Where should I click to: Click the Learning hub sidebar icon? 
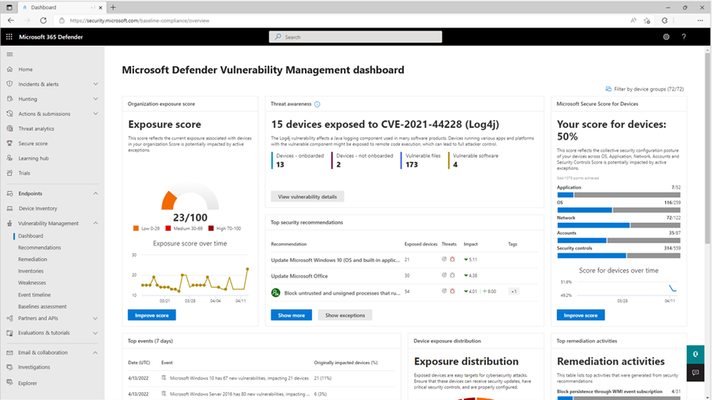click(10, 158)
